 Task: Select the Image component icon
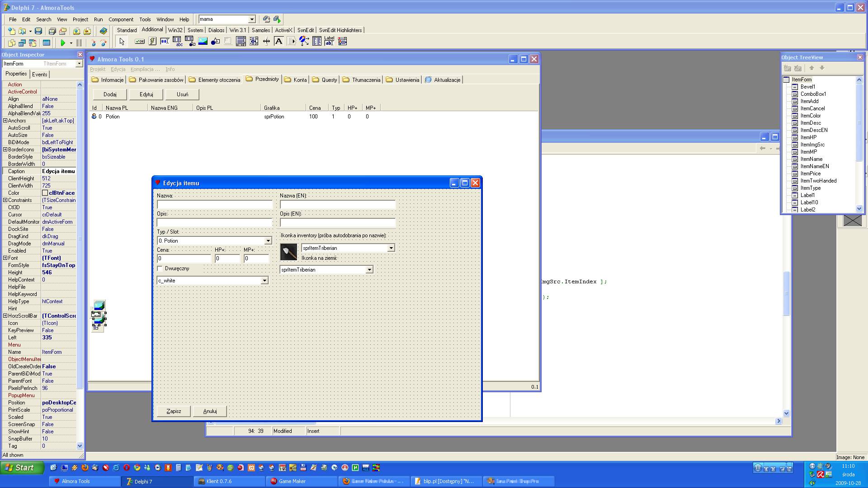tap(203, 42)
